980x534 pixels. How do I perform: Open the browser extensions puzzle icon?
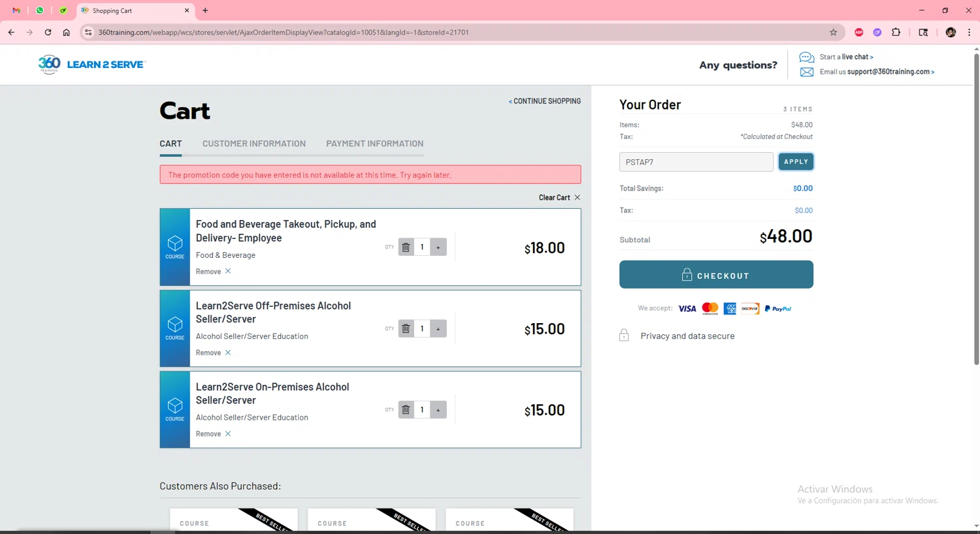[896, 32]
